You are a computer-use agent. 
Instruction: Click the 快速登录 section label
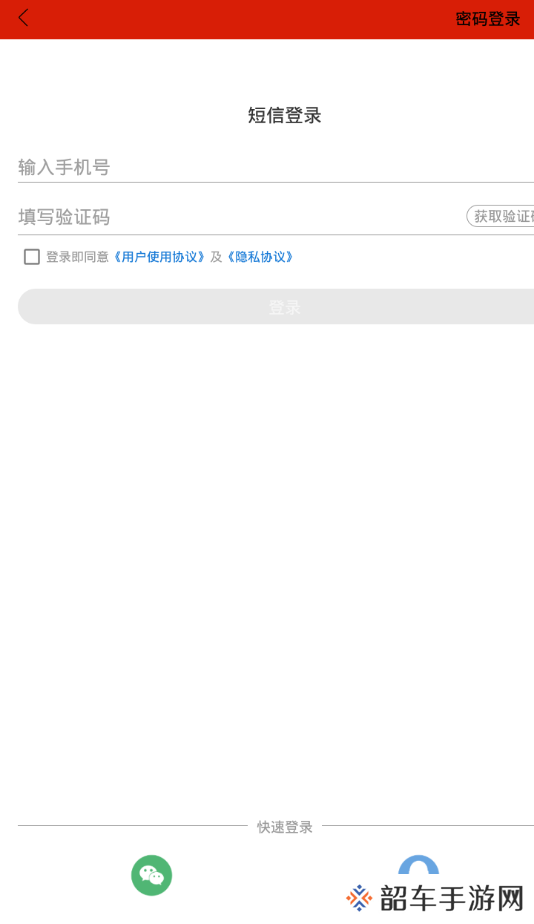pyautogui.click(x=285, y=827)
